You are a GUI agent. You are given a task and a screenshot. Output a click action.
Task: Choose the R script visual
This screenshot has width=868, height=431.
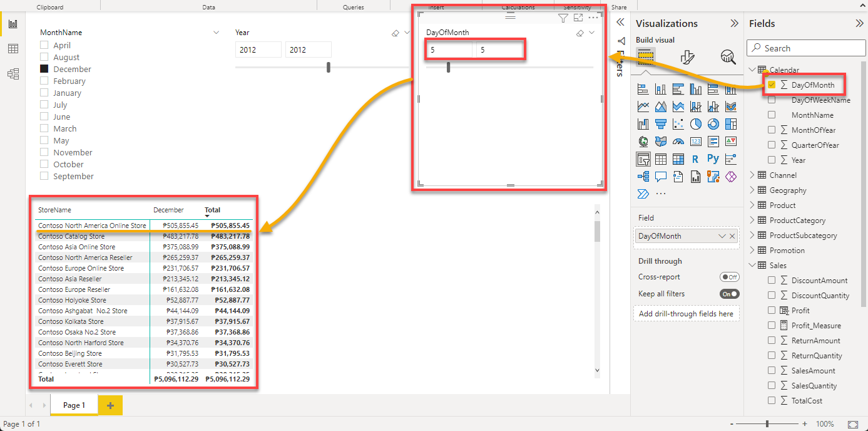coord(695,159)
